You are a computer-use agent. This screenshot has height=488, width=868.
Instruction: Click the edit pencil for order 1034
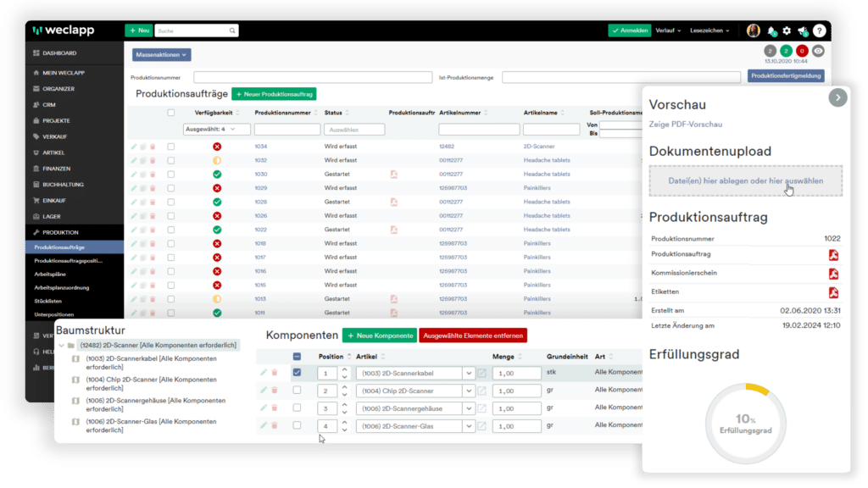[134, 147]
